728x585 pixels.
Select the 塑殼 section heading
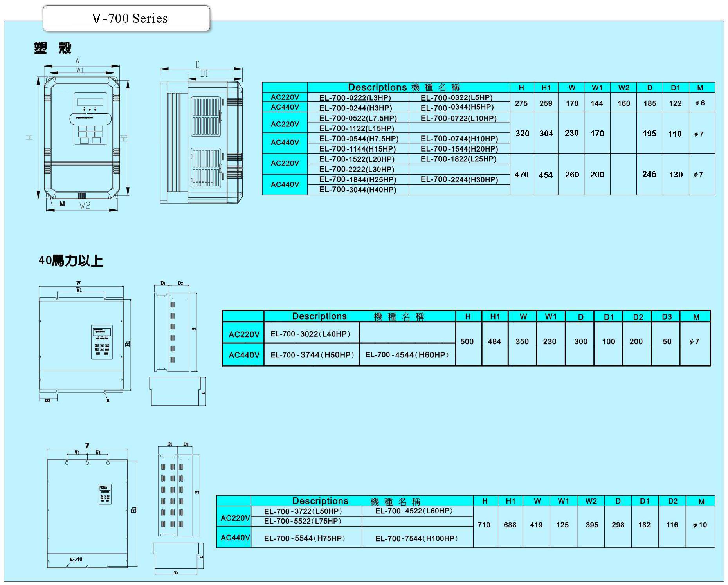coord(53,48)
